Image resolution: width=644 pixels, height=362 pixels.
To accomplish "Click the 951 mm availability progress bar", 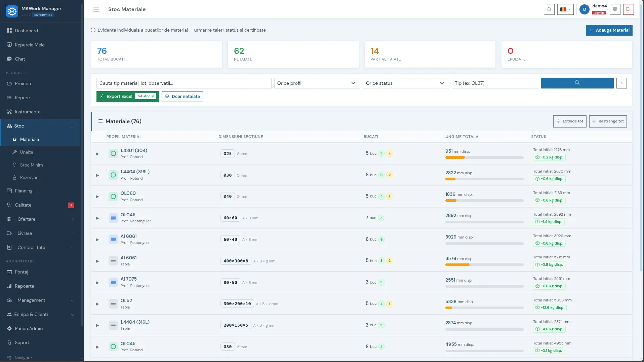I will pos(484,157).
